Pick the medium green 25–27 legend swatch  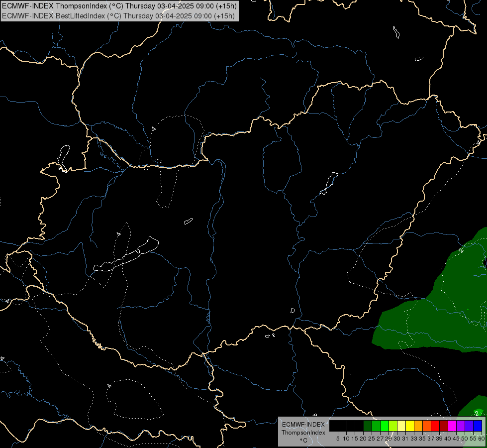376,426
